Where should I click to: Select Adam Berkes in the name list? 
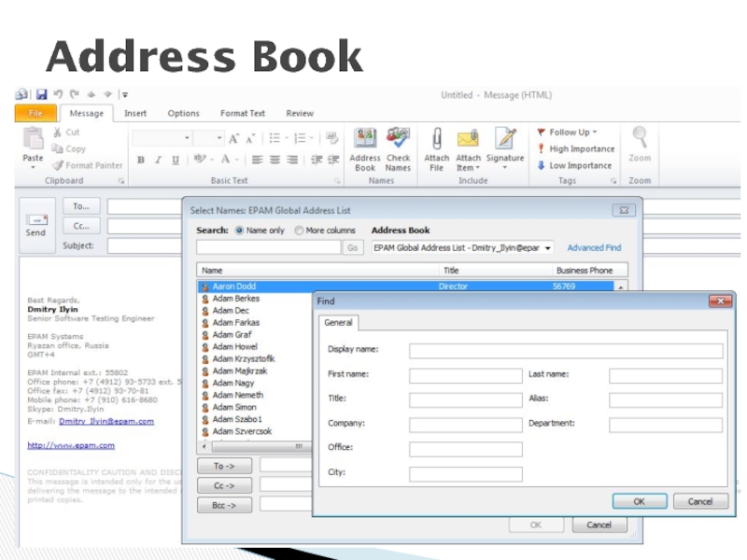coord(235,299)
